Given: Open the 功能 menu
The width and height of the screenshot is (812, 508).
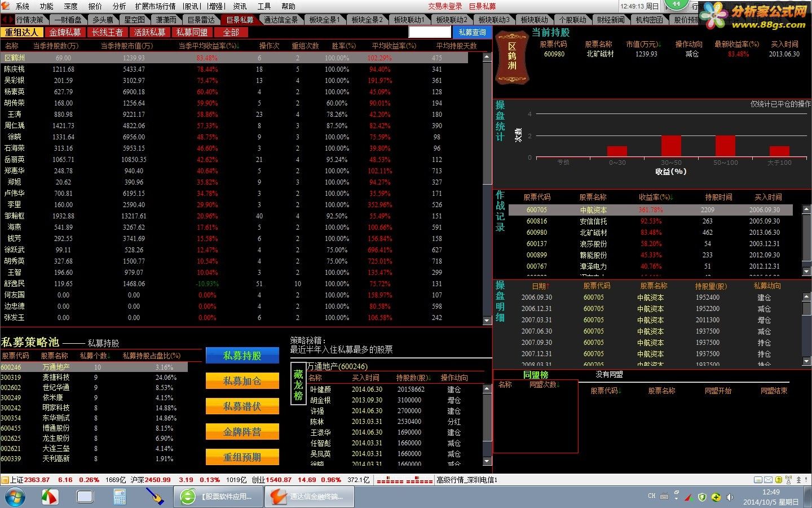Looking at the screenshot, I should pyautogui.click(x=46, y=6).
